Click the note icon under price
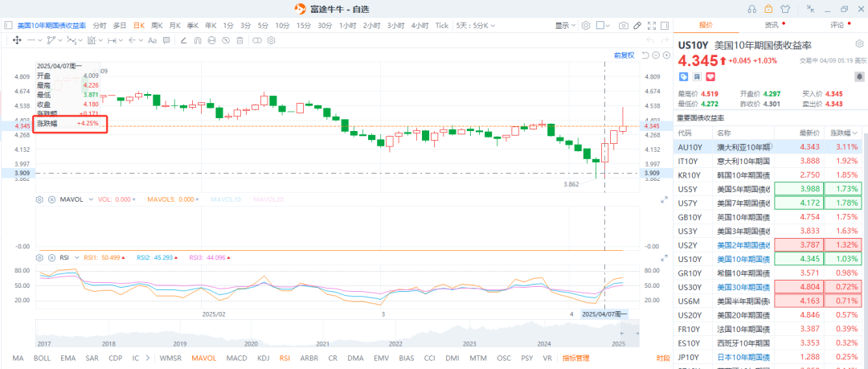This screenshot has height=369, width=868. 697,76
